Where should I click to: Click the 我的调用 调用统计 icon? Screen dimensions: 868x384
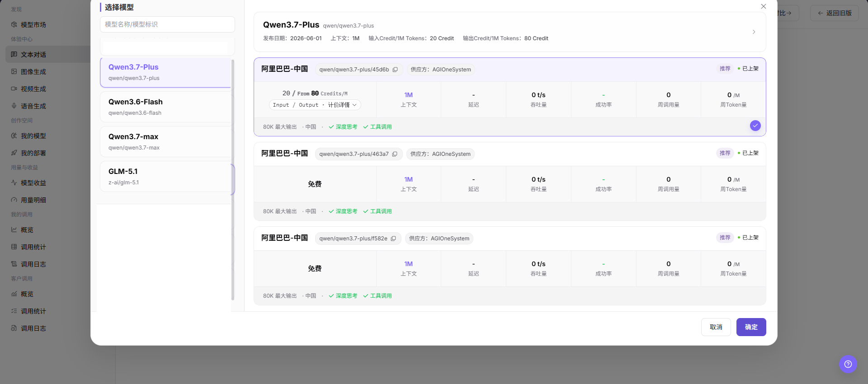tap(14, 247)
